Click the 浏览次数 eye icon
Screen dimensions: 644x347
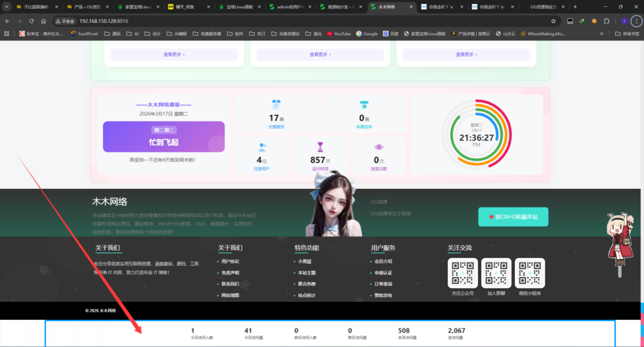point(379,147)
